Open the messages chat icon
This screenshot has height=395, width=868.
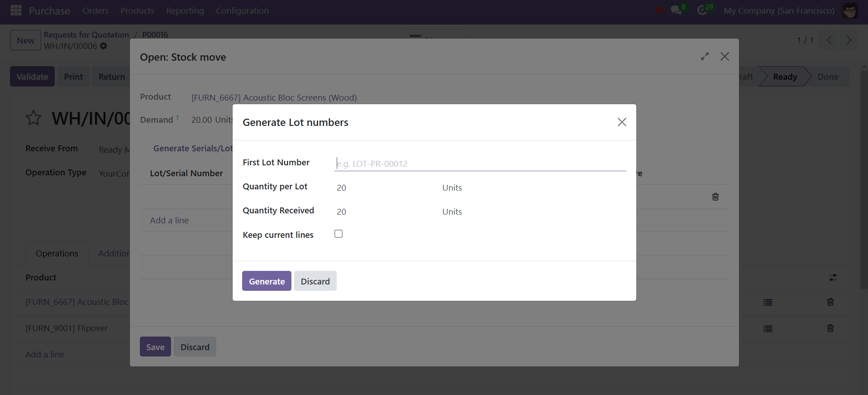coord(676,10)
